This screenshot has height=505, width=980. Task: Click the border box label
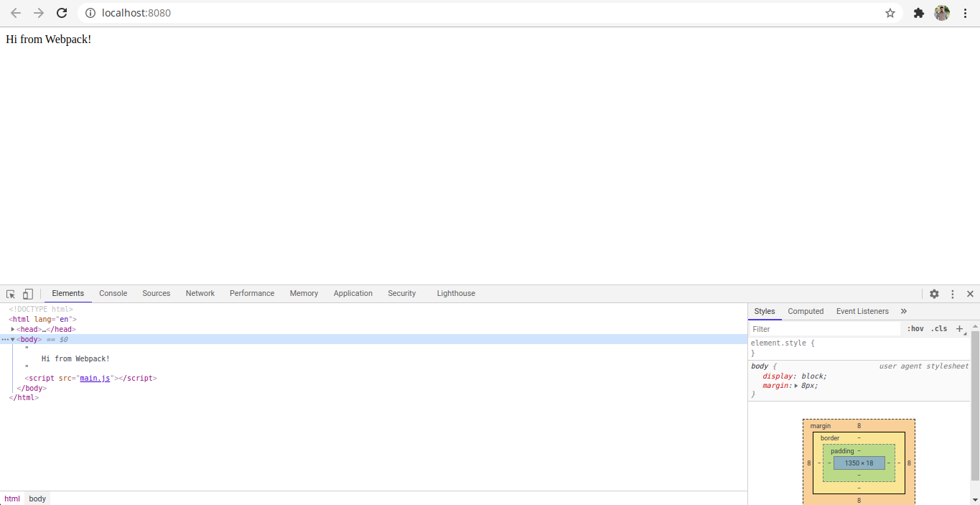(830, 438)
